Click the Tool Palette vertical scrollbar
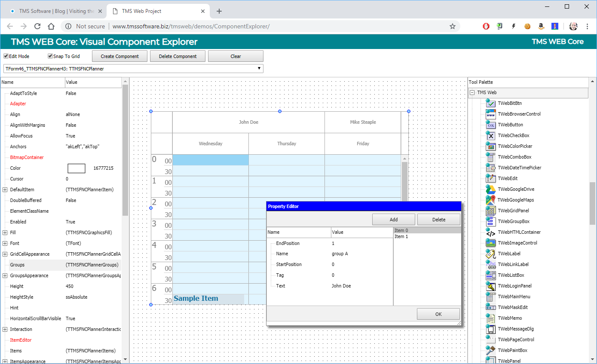597x364 pixels. 593,203
